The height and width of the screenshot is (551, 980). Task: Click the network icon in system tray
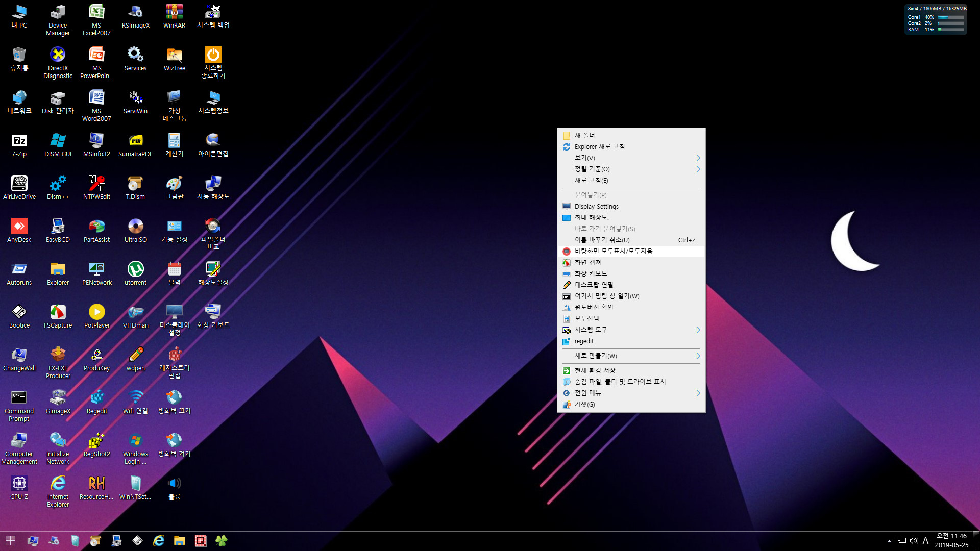[x=902, y=541]
